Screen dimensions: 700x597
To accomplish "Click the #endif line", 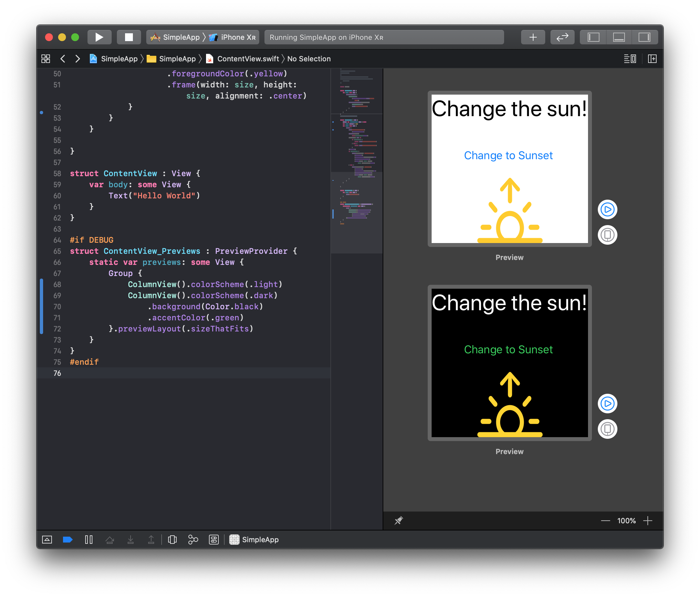I will click(x=84, y=362).
